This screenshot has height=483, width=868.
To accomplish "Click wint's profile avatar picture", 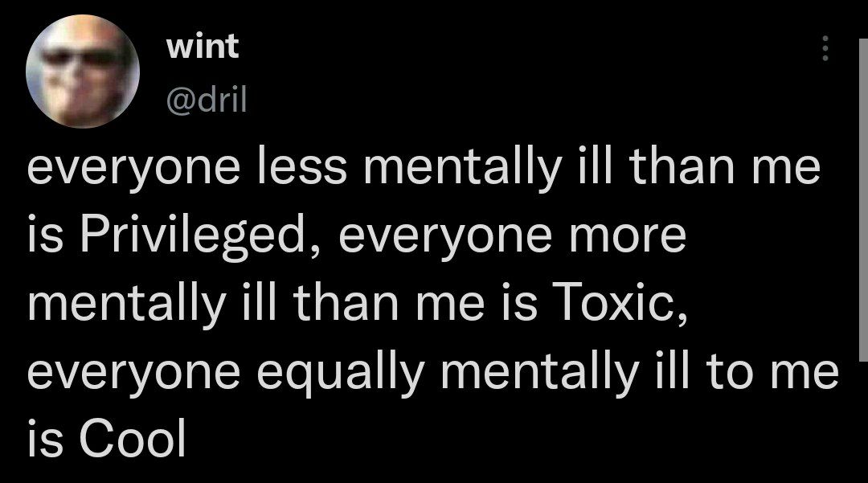I will [x=84, y=72].
